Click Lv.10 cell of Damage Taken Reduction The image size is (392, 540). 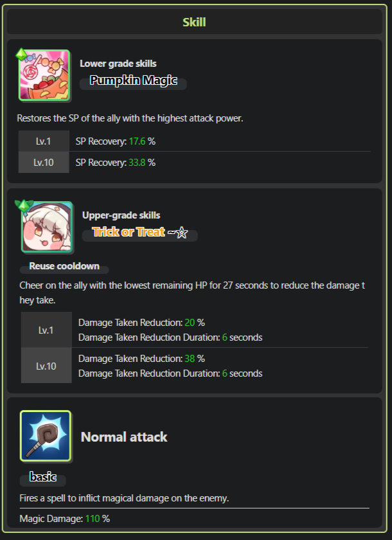coord(46,366)
